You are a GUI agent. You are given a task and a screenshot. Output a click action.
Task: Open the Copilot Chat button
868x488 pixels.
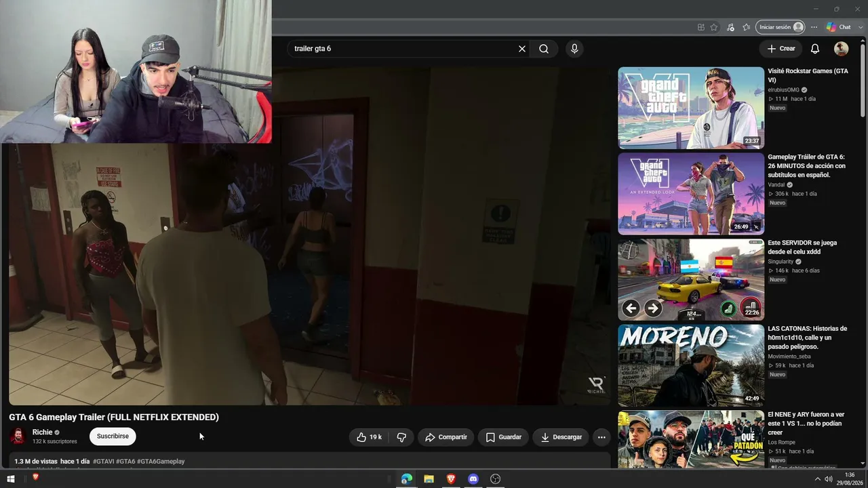tap(838, 27)
